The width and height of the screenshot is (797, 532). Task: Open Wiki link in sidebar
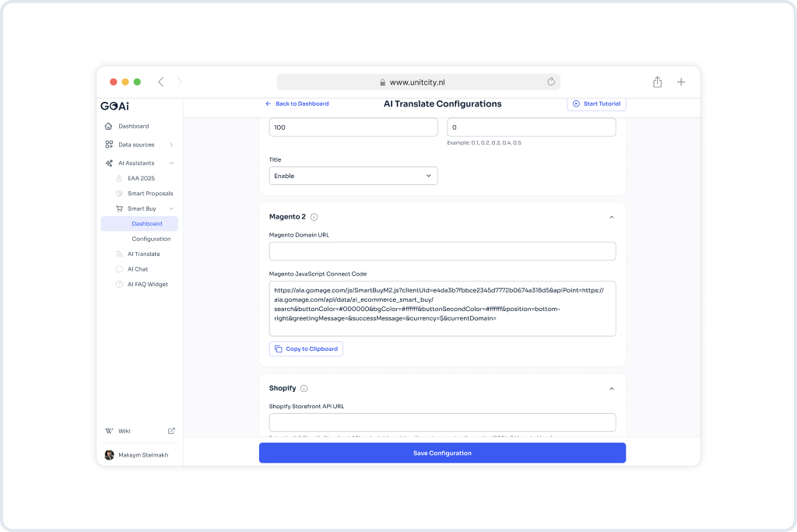125,431
